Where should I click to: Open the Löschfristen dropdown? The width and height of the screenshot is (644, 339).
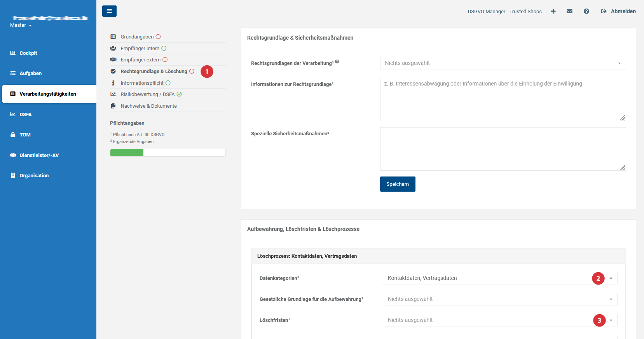pyautogui.click(x=500, y=320)
